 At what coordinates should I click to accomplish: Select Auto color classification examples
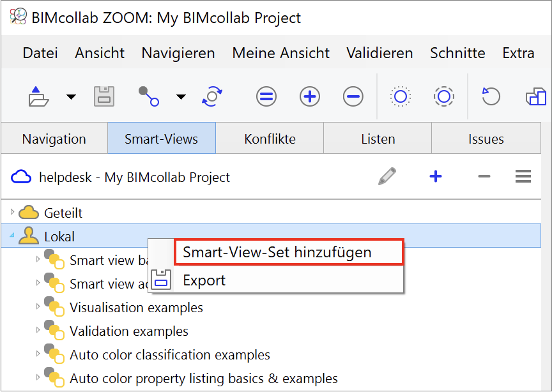click(170, 355)
